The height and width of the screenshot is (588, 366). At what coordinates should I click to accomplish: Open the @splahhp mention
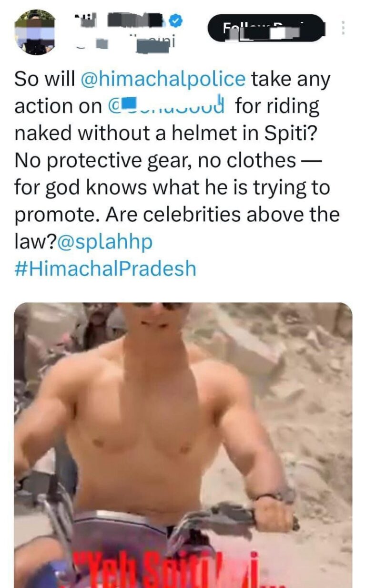click(x=105, y=242)
